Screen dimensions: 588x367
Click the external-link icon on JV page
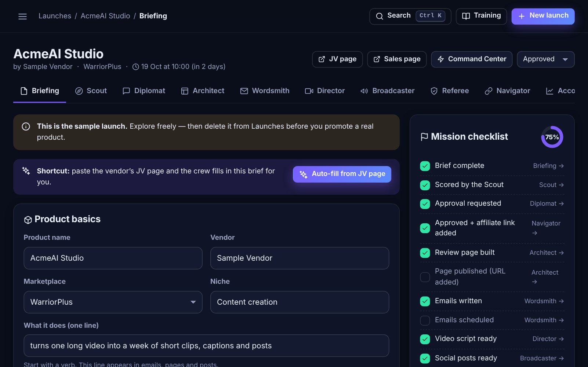[322, 59]
